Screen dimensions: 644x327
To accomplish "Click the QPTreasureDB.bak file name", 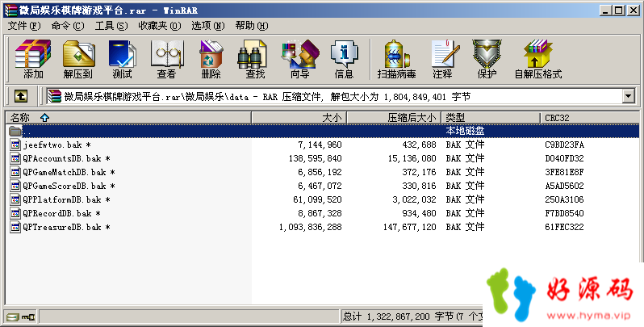I will tap(62, 227).
